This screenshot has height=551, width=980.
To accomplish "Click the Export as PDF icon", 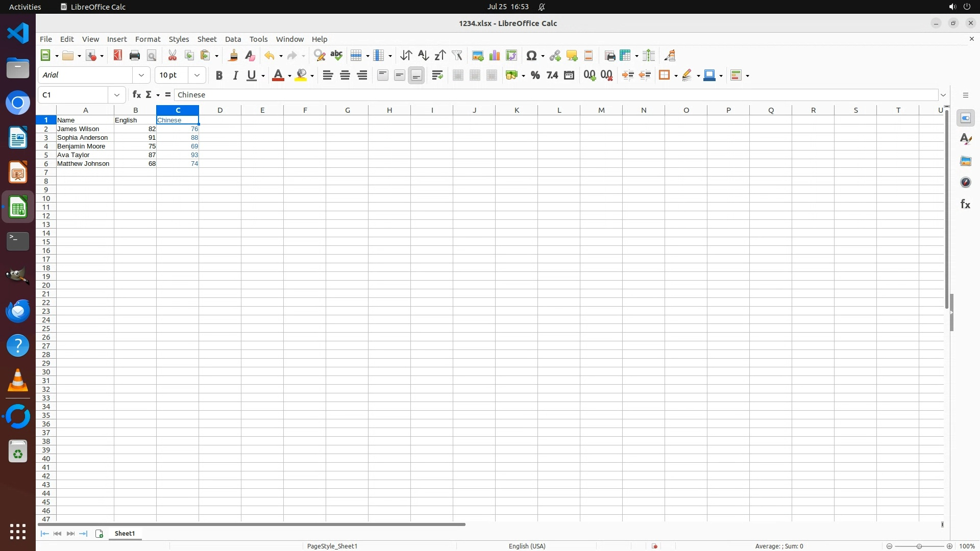I will [x=118, y=56].
